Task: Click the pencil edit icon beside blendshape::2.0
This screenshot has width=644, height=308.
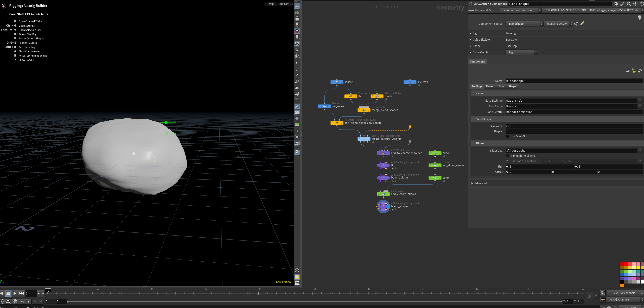Action: pos(582,23)
